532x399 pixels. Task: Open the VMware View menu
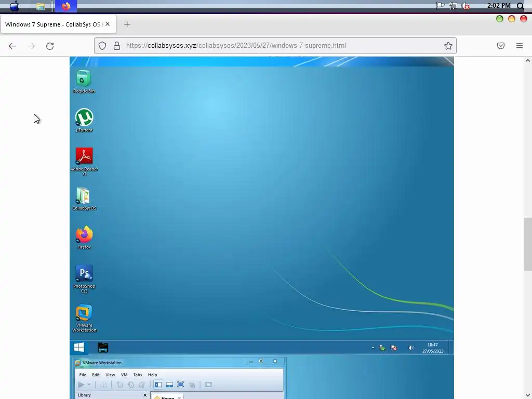pyautogui.click(x=110, y=375)
